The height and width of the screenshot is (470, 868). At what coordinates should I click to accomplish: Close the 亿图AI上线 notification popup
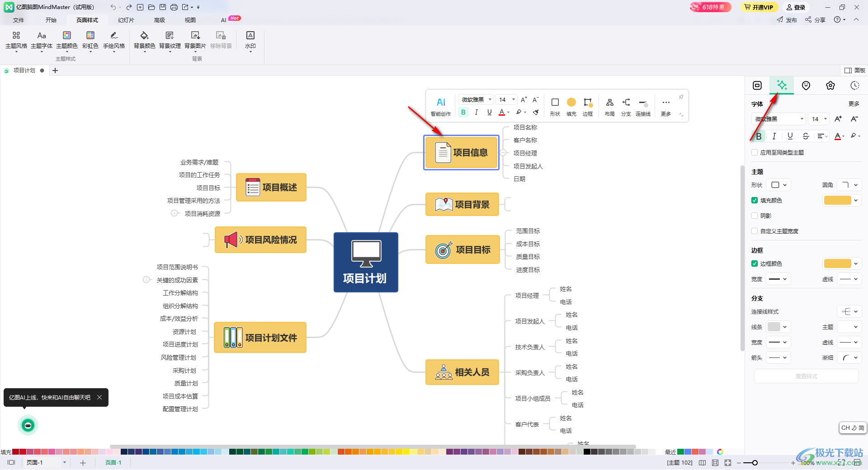pyautogui.click(x=99, y=397)
